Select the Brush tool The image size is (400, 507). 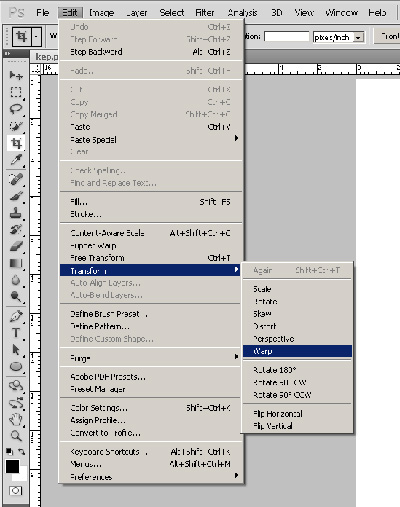pos(16,196)
